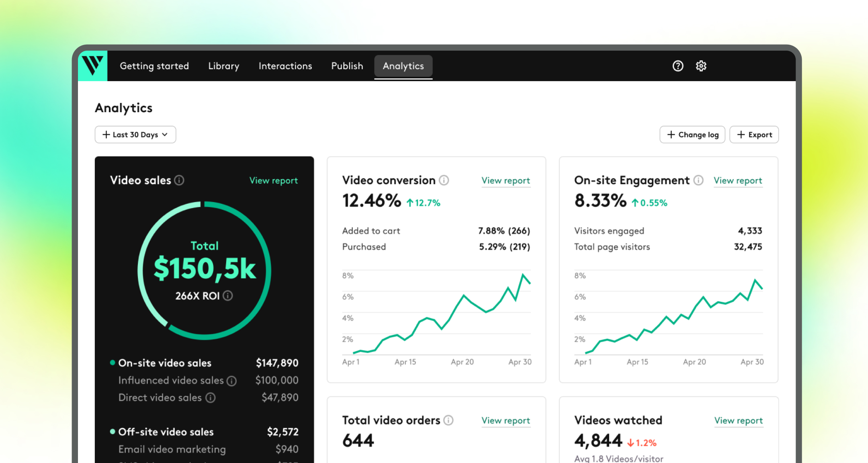Go to the Publish tab
Image resolution: width=868 pixels, height=463 pixels.
[x=347, y=66]
